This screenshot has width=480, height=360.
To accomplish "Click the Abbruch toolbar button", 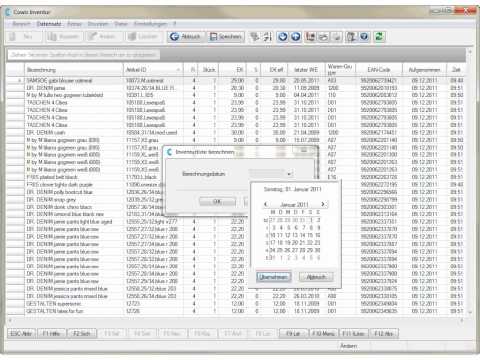I will point(185,37).
